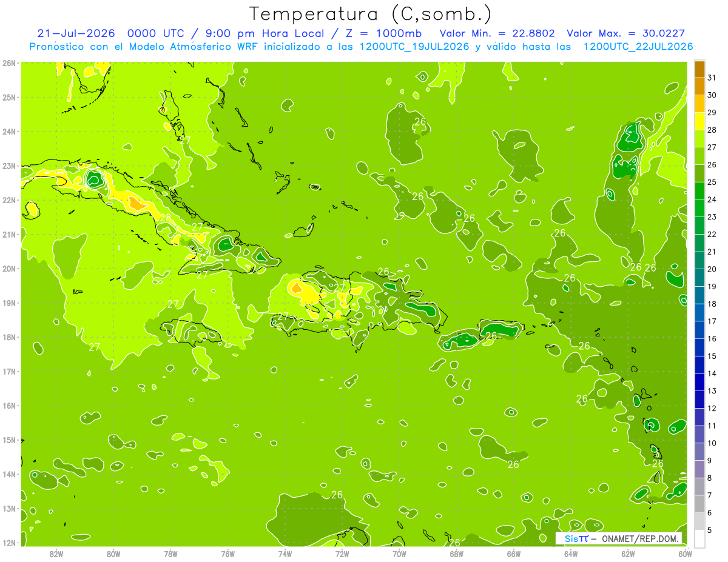Click the "70W" longitude axis label
Image resolution: width=728 pixels, height=562 pixels.
pos(399,554)
